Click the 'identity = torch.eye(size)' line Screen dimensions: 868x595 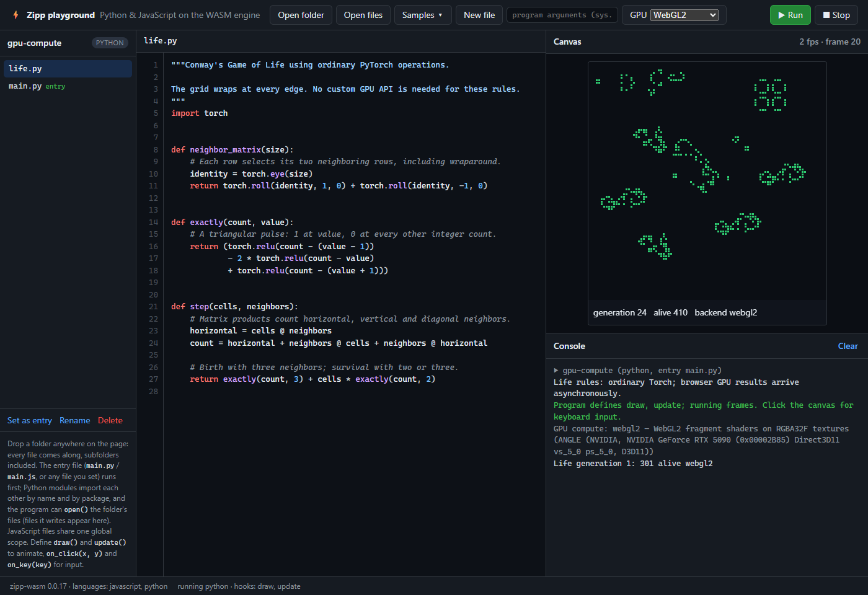[x=251, y=174]
